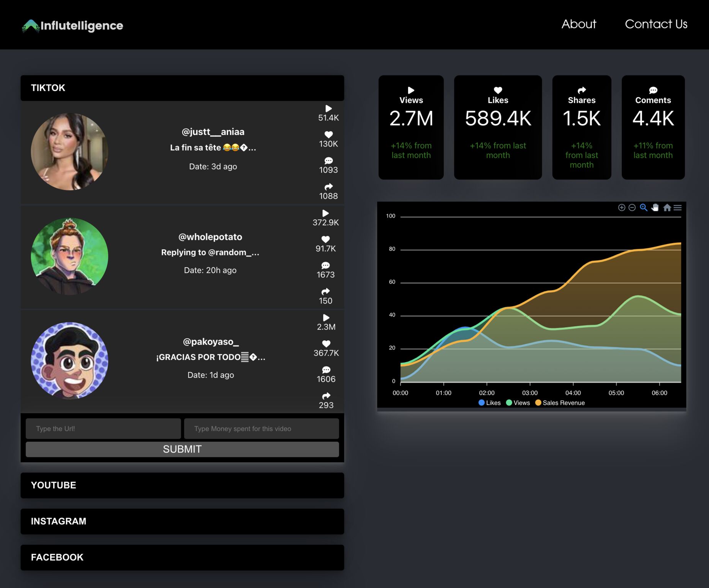Click comment icon above 1673
Viewport: 709px width, 588px height.
[325, 265]
